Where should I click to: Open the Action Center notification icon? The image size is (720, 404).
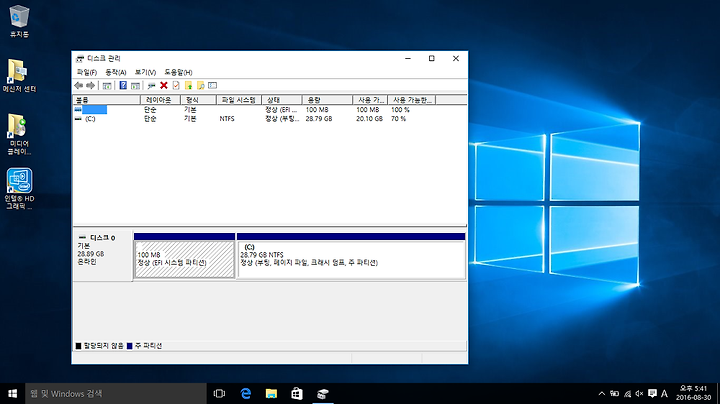[x=652, y=393]
